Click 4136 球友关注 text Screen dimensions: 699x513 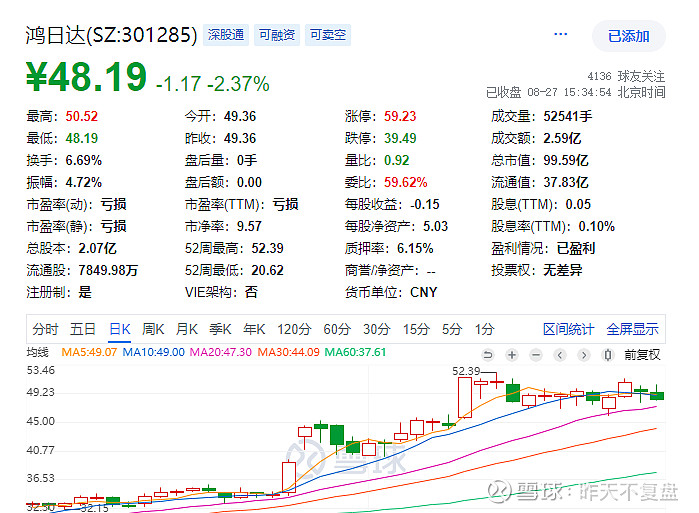pos(626,76)
